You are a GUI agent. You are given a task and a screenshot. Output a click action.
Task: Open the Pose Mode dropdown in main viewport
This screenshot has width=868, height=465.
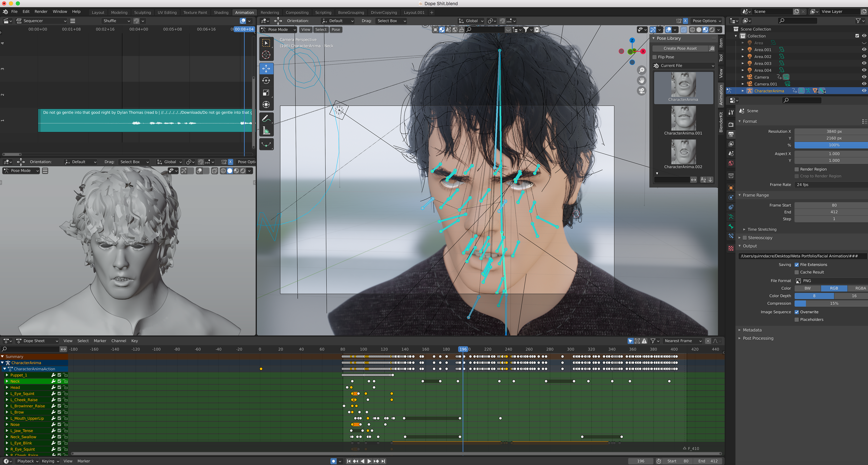tap(278, 30)
